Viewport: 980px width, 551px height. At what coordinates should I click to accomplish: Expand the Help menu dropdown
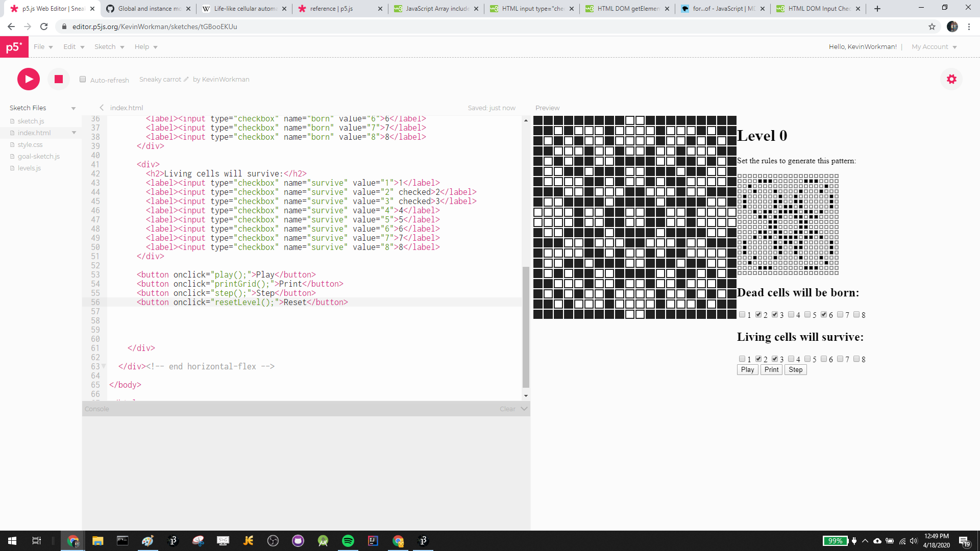pyautogui.click(x=146, y=47)
